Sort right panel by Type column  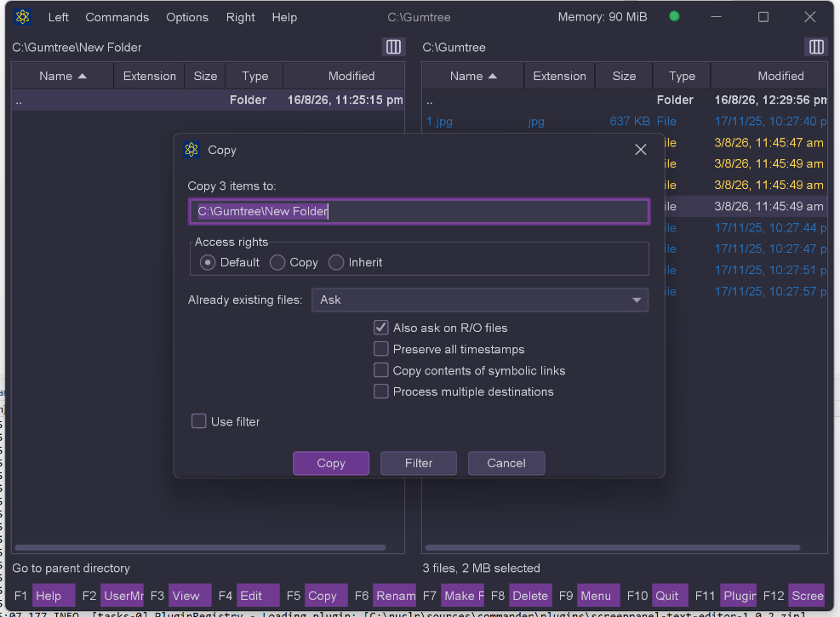(682, 76)
